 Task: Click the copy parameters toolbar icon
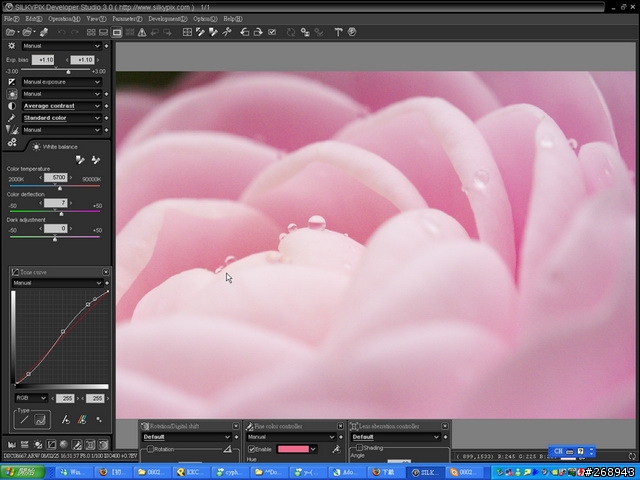coord(305,32)
